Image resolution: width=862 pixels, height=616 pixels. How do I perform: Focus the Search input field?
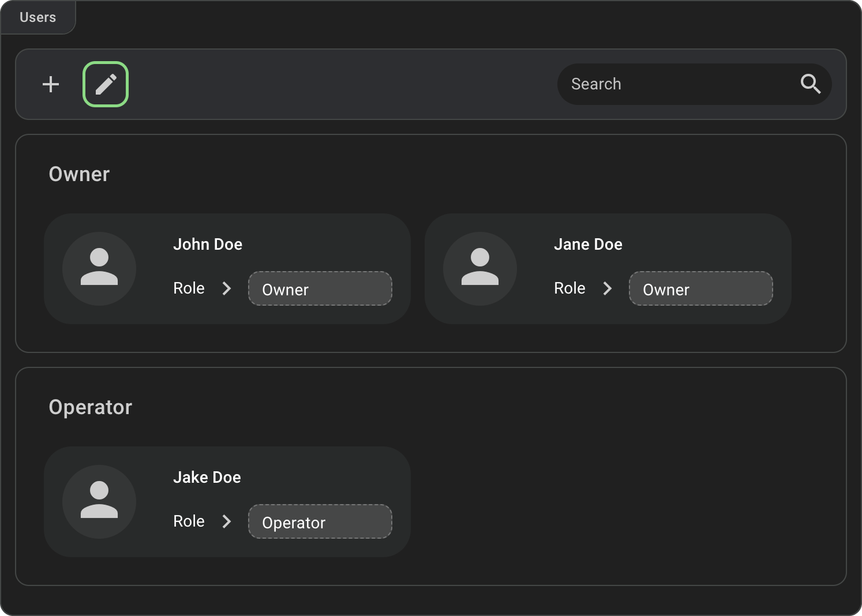click(x=675, y=84)
